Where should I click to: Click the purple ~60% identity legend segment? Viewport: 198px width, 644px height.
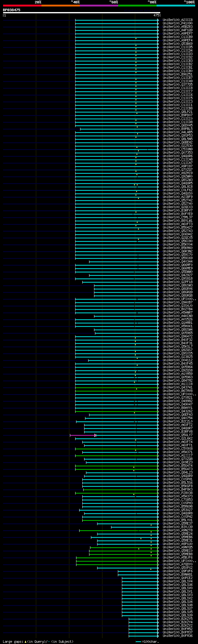click(99, 6)
